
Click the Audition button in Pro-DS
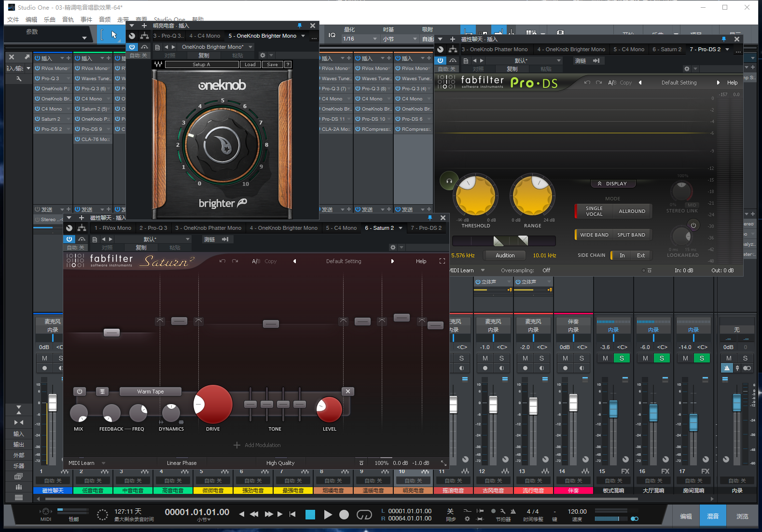click(505, 255)
